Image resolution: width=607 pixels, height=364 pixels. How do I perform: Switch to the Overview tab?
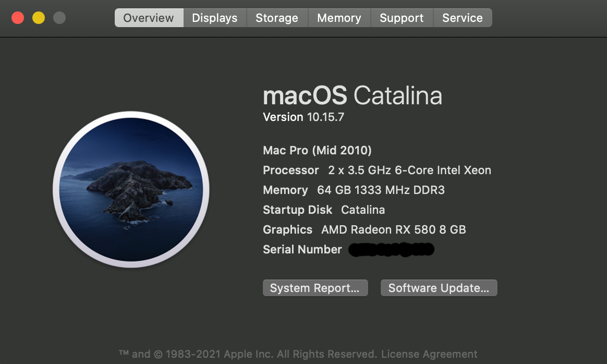(149, 18)
